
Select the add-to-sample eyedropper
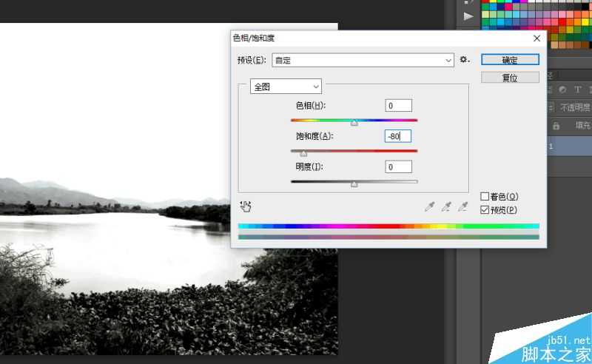pyautogui.click(x=446, y=208)
